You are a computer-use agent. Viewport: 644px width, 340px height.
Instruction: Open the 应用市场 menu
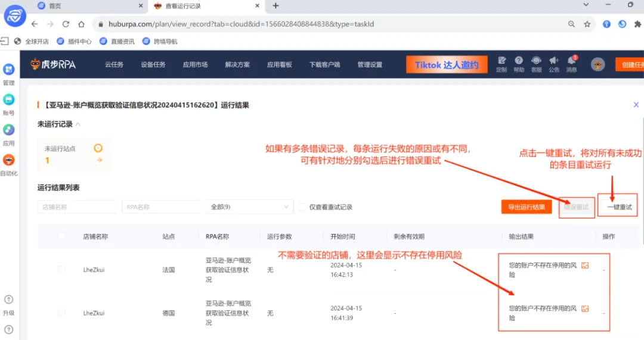point(196,64)
